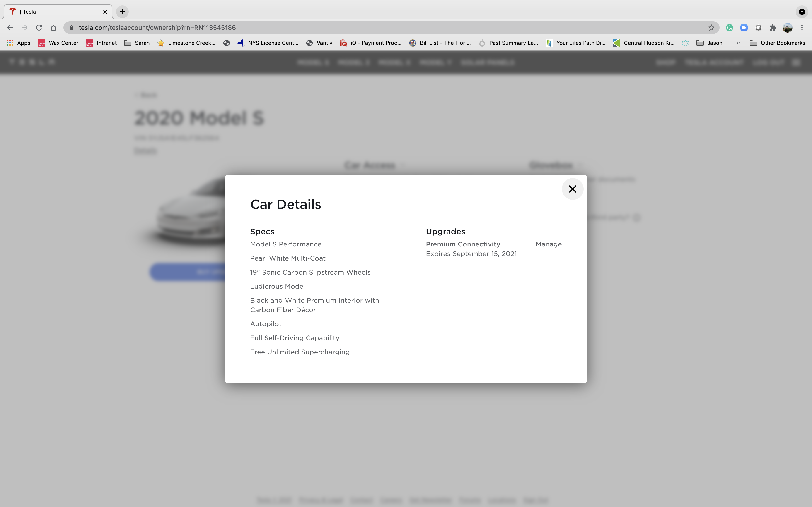Reload the Tesla page
The image size is (812, 507).
coord(39,28)
